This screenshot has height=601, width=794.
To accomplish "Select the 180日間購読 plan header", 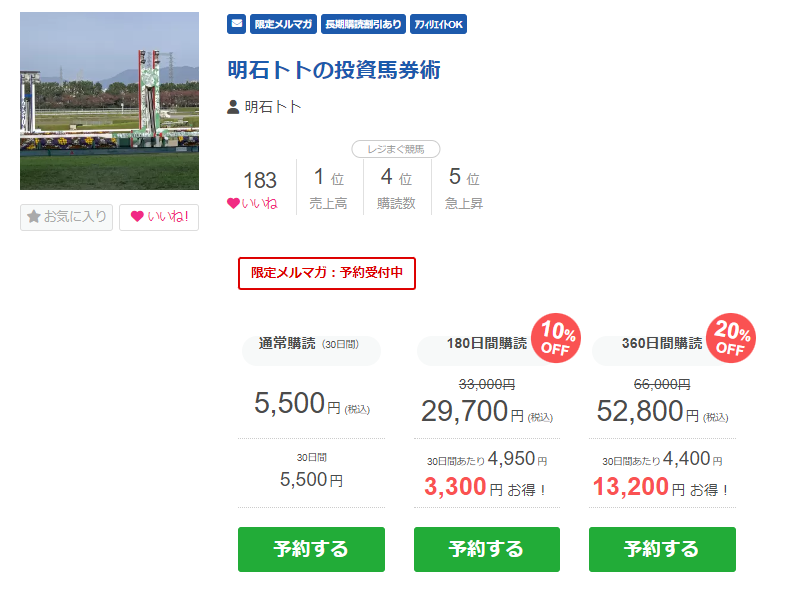I will click(487, 343).
